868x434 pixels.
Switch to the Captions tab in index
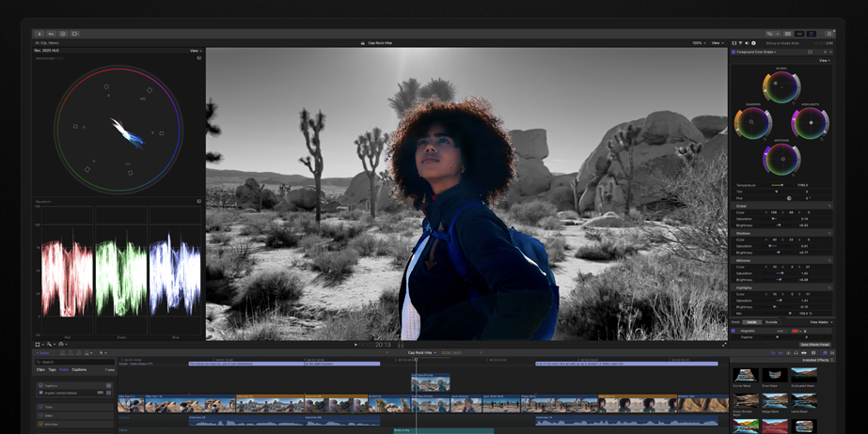79,370
